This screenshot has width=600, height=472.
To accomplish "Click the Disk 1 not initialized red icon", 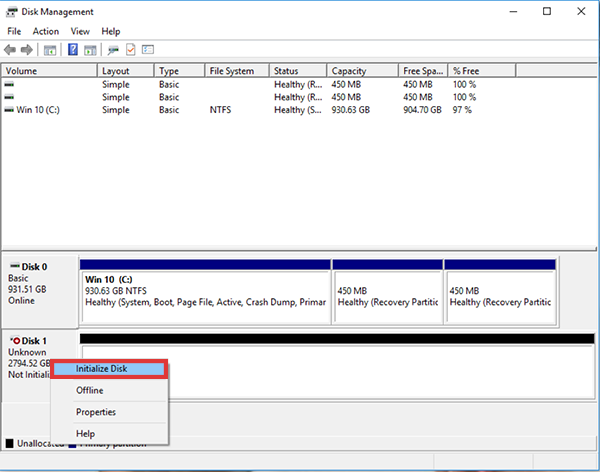I will pyautogui.click(x=15, y=340).
